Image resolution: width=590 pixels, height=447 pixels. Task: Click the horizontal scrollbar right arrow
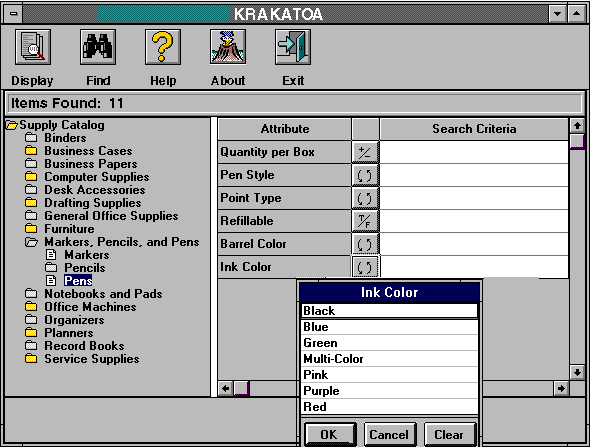coord(561,388)
